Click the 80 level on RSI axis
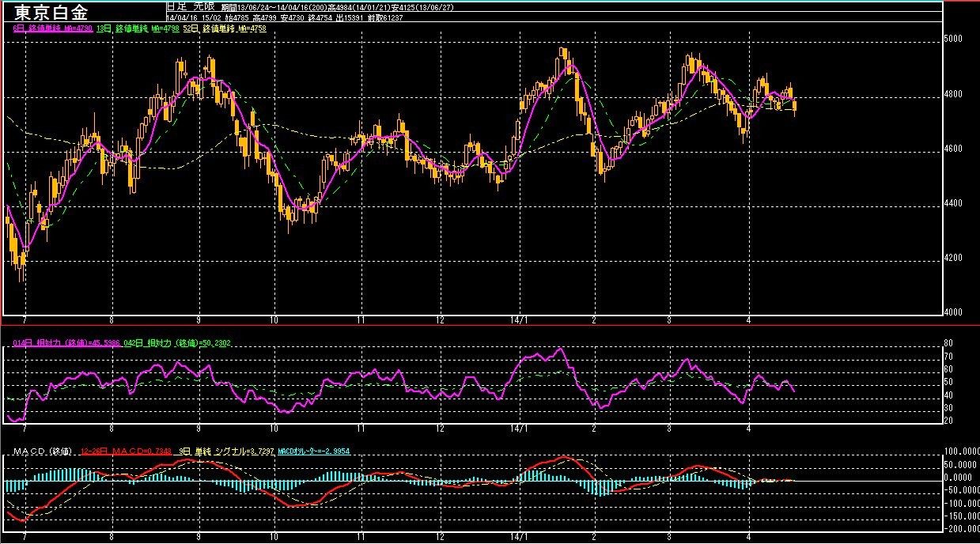The height and width of the screenshot is (544, 980). tap(949, 344)
